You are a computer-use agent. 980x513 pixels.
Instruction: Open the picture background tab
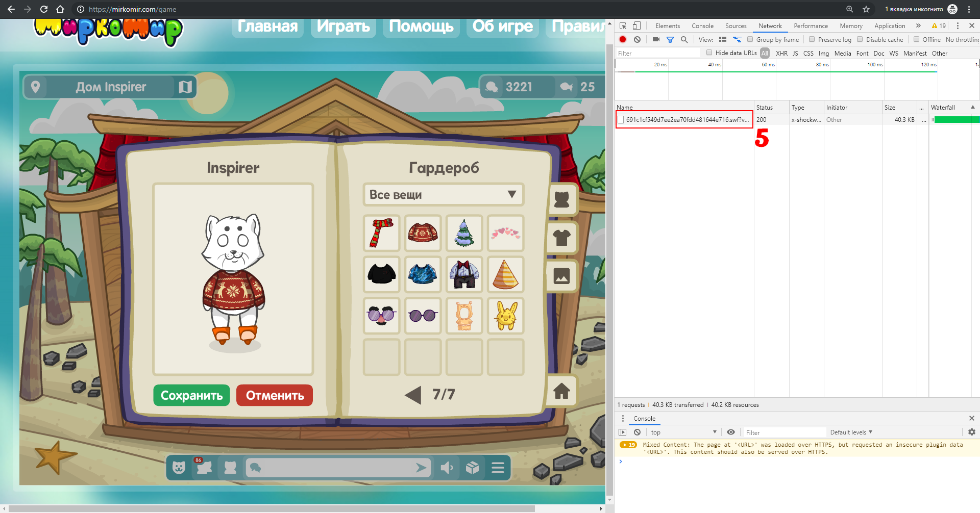pyautogui.click(x=561, y=276)
